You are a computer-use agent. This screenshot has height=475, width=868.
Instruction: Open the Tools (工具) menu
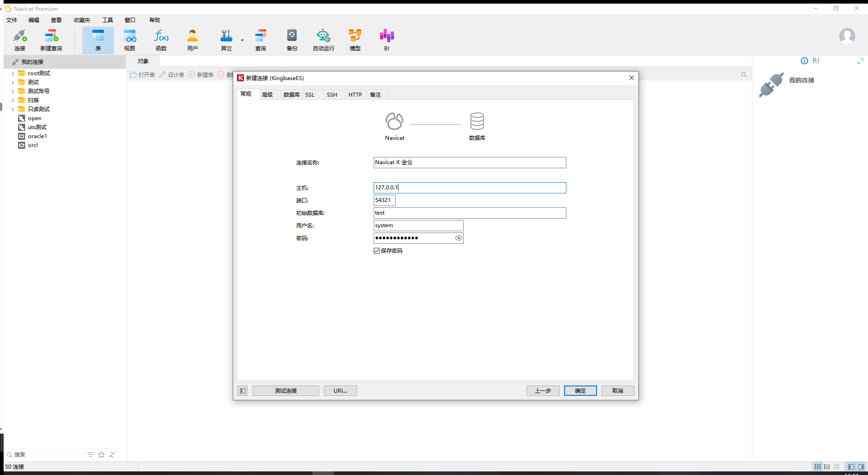tap(108, 20)
